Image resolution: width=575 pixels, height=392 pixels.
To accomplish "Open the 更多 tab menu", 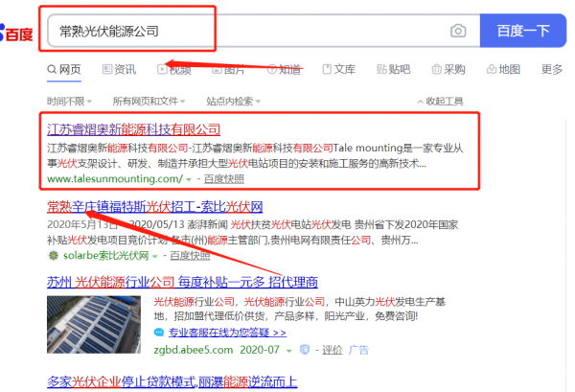I will coord(552,69).
